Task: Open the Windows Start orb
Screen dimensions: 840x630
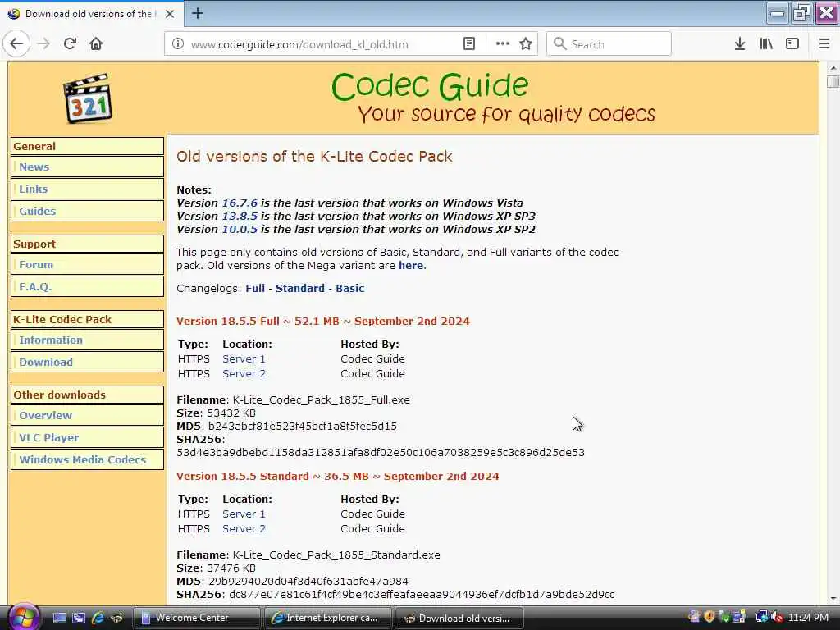Action: pos(23,617)
